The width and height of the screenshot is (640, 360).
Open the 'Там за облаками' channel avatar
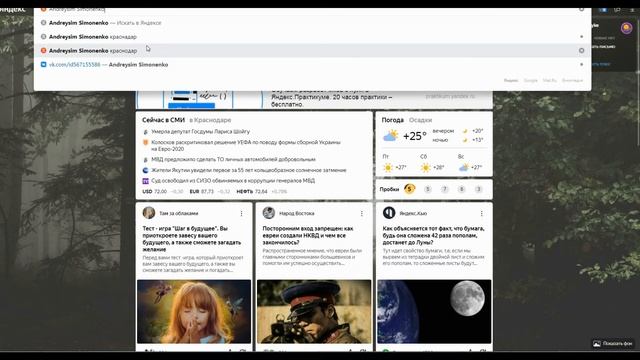click(x=149, y=213)
